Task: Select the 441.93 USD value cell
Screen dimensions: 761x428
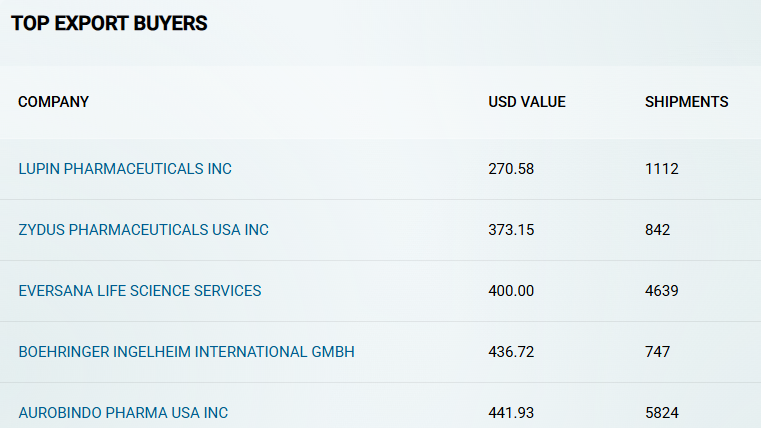Action: (511, 412)
